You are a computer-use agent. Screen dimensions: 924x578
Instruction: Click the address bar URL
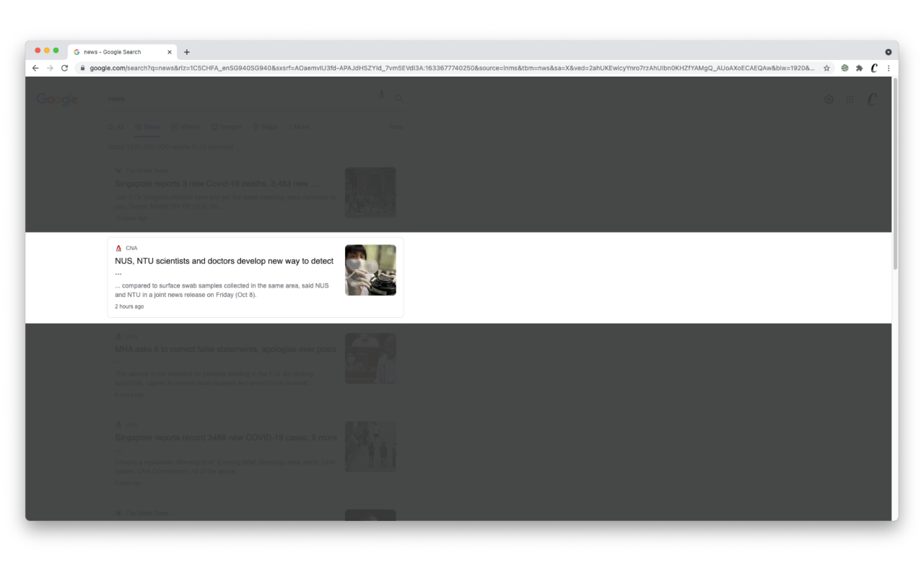pos(452,68)
